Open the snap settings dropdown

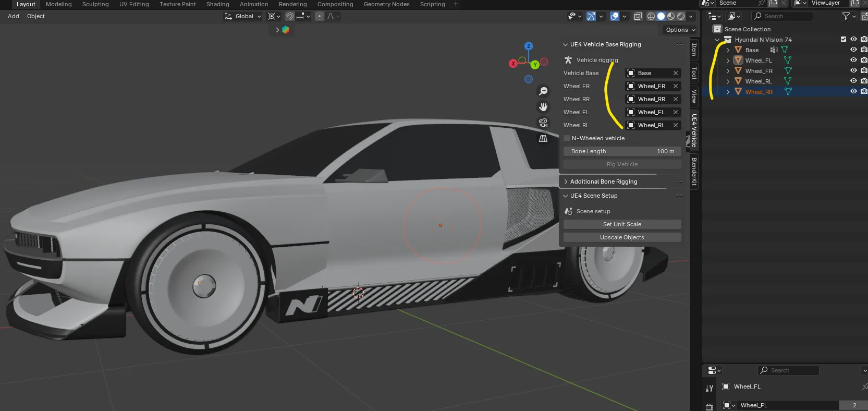[x=303, y=16]
